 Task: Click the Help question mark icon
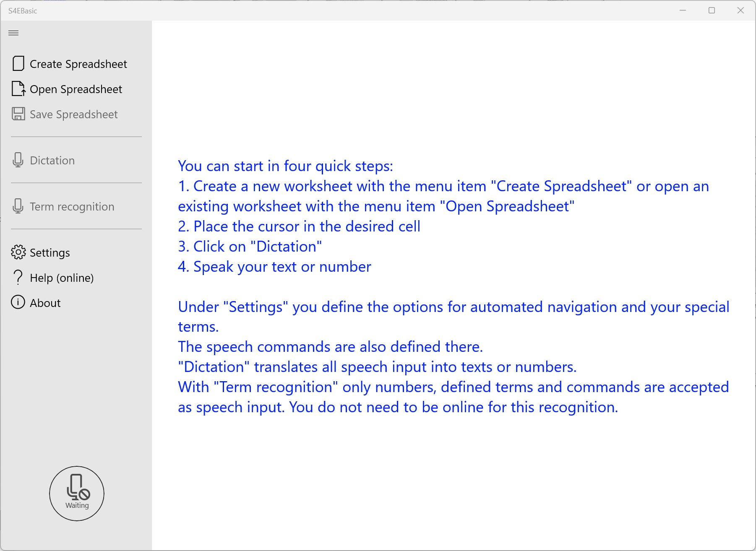(18, 278)
